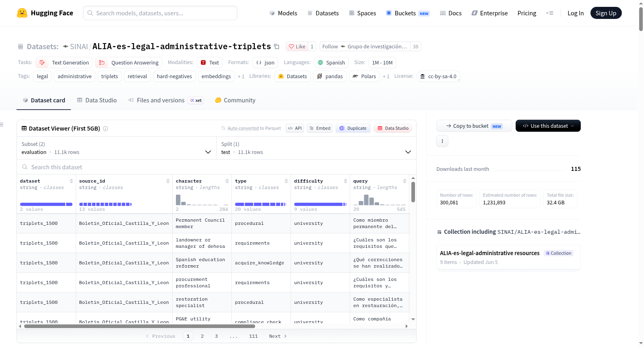Click the table vertical scrollbar thumb
Image resolution: width=644 pixels, height=347 pixels.
[413, 192]
